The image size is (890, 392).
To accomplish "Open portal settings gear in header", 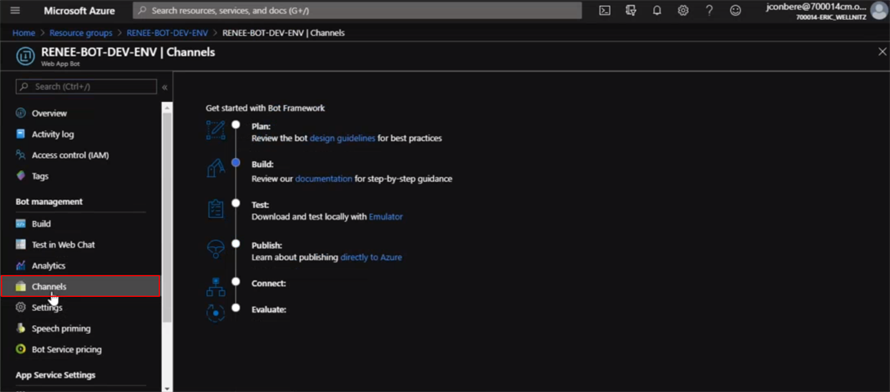I will point(683,11).
